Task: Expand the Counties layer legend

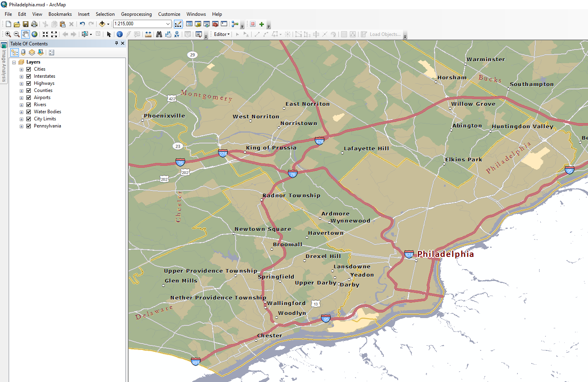Action: [x=21, y=91]
